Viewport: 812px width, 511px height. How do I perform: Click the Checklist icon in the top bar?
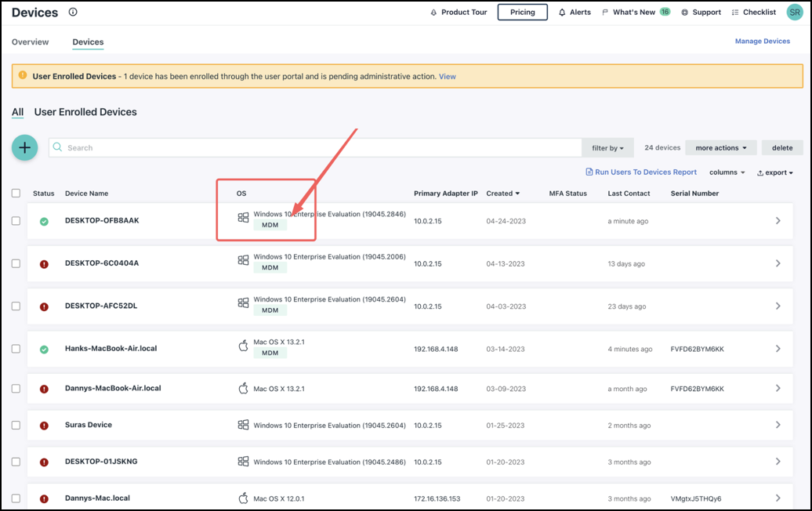734,12
